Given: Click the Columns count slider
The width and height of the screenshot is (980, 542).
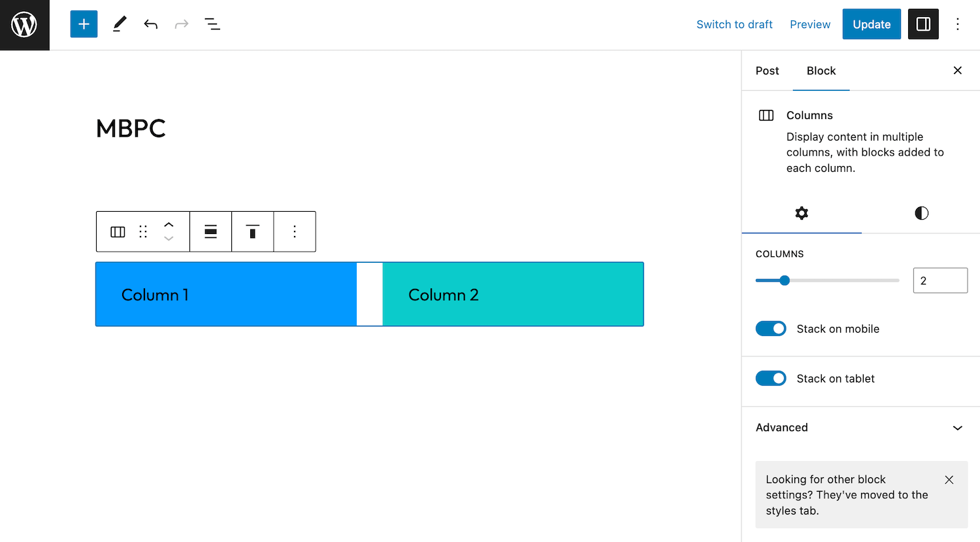Looking at the screenshot, I should (x=827, y=280).
